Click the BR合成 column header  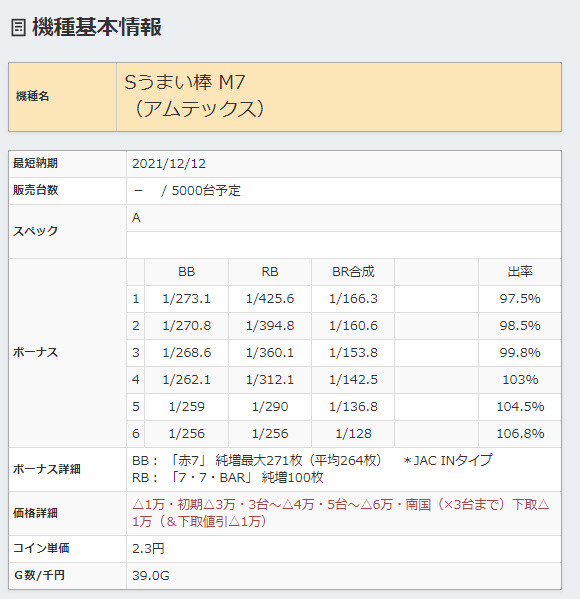coord(353,272)
